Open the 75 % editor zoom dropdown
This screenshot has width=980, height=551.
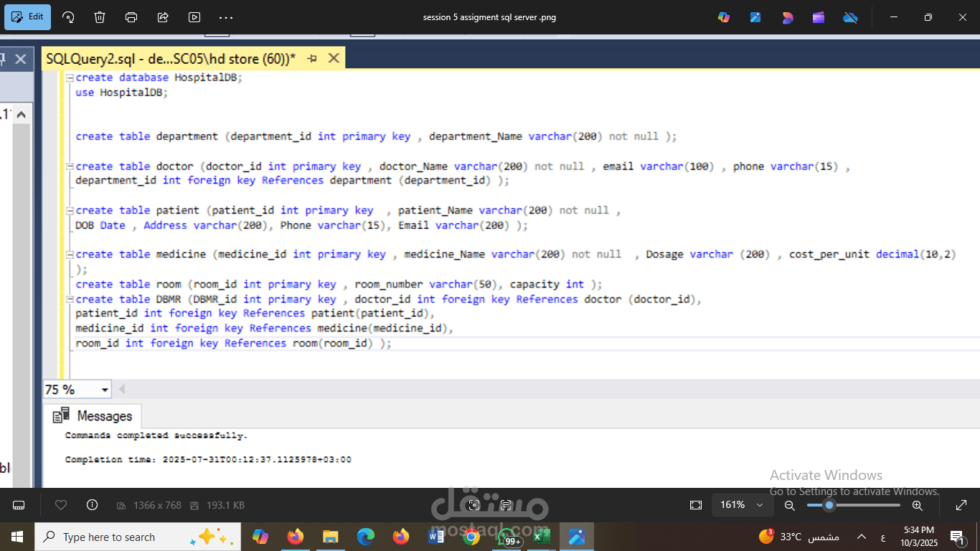pos(105,390)
